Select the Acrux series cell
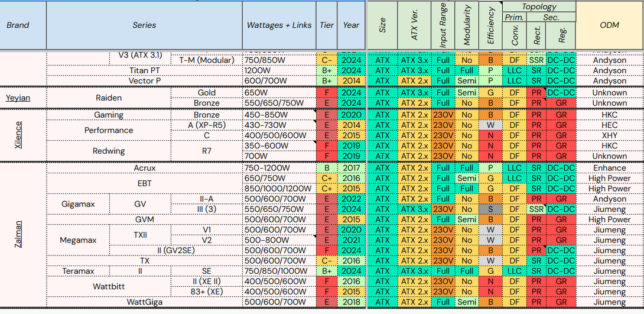The image size is (644, 314). point(144,168)
